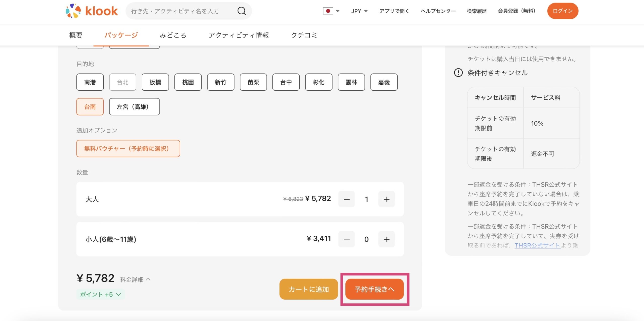
Task: Switch to the パッケージ tab
Action: click(x=121, y=35)
